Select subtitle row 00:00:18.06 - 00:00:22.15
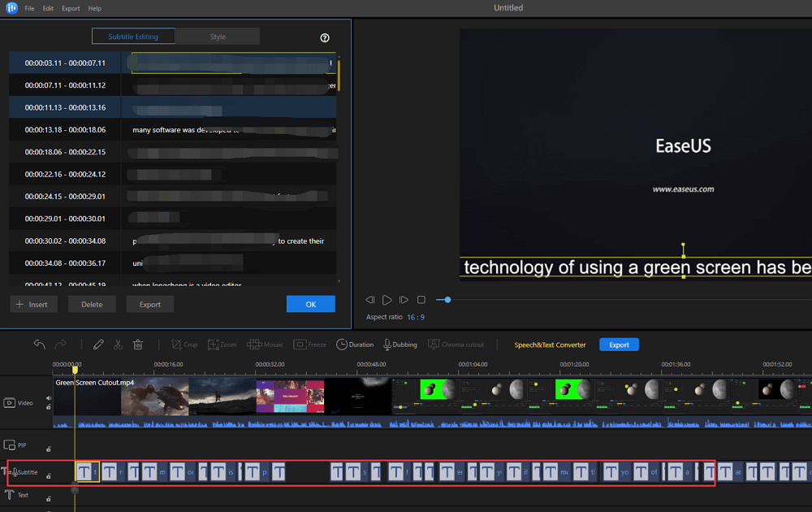 (x=172, y=152)
